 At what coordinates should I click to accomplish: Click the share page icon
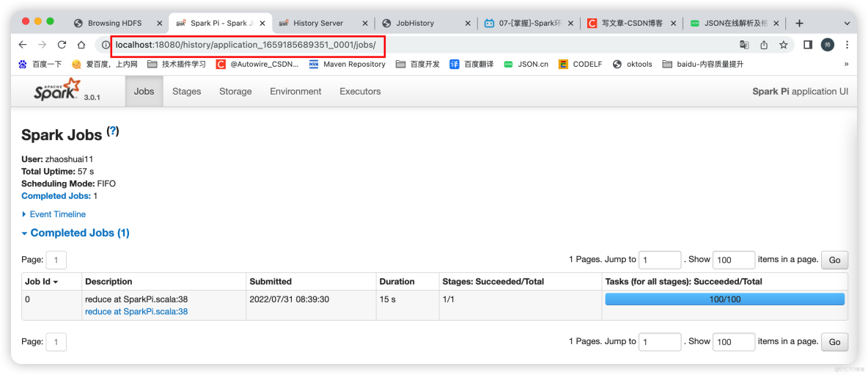(x=764, y=45)
